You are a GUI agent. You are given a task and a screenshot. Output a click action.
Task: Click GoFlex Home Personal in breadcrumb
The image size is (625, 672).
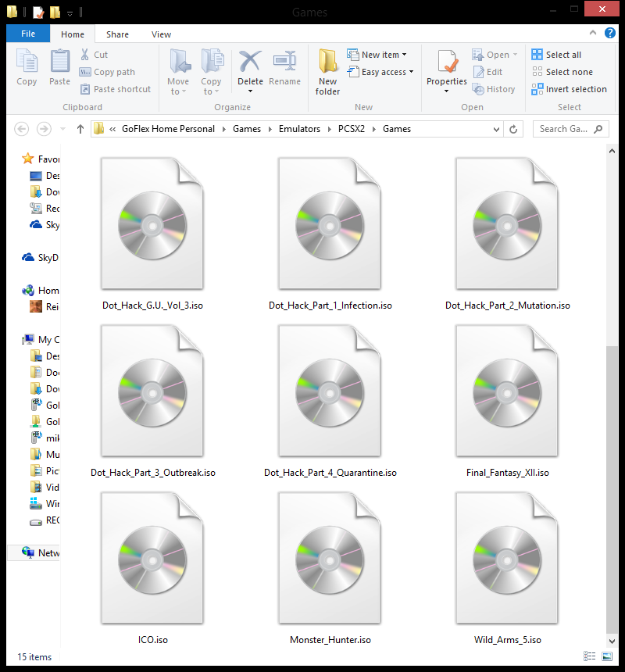click(168, 129)
